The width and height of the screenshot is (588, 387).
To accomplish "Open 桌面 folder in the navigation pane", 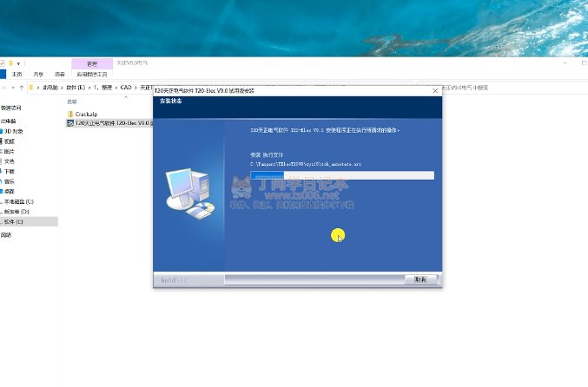I will point(10,192).
